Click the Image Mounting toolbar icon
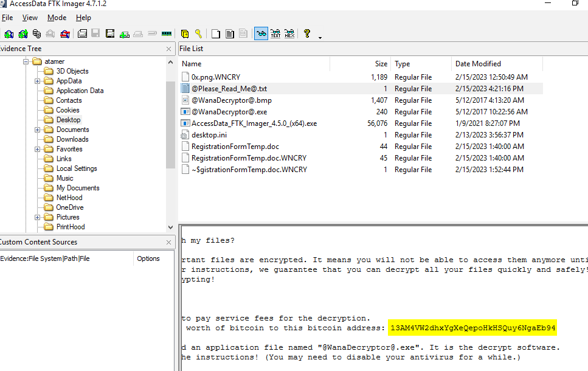The width and height of the screenshot is (588, 371). pyautogui.click(x=36, y=34)
